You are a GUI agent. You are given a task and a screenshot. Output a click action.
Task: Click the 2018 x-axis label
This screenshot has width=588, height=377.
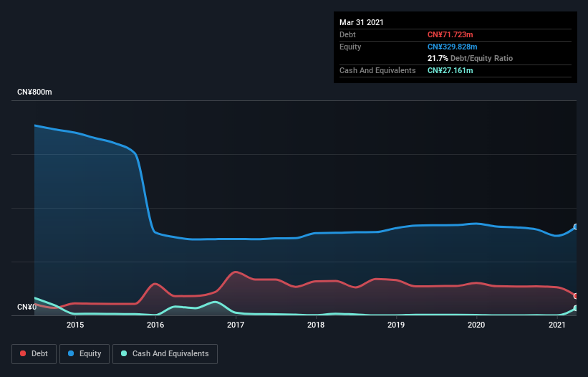coord(316,325)
